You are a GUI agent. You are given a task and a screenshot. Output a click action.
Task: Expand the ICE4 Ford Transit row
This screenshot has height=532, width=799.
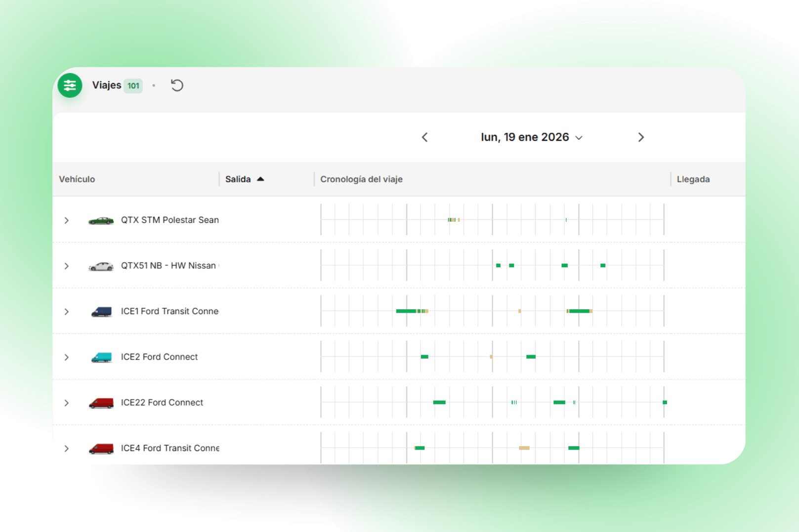pos(66,449)
